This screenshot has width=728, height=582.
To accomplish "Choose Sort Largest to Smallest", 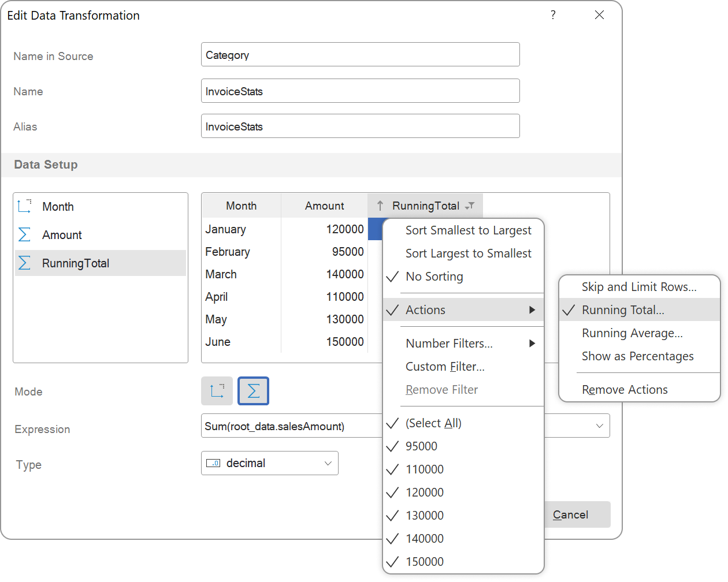I will click(463, 253).
